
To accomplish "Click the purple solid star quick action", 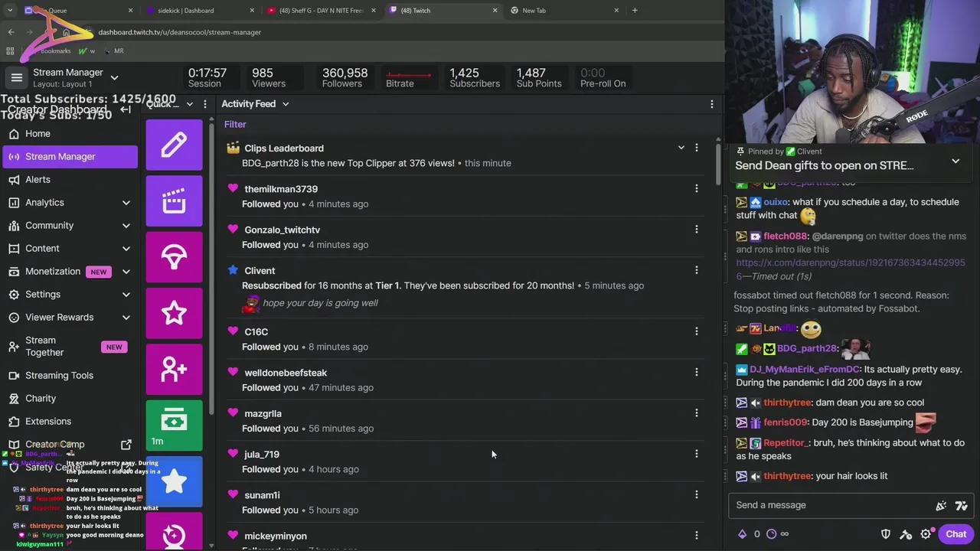I will [174, 482].
